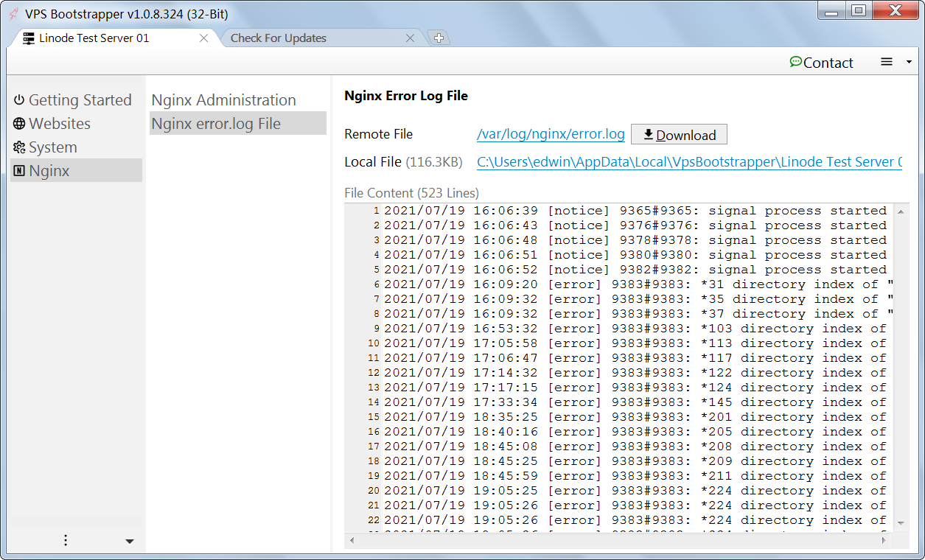Screen dimensions: 925x560
Task: Open a new tab with the plus button
Action: tap(439, 36)
